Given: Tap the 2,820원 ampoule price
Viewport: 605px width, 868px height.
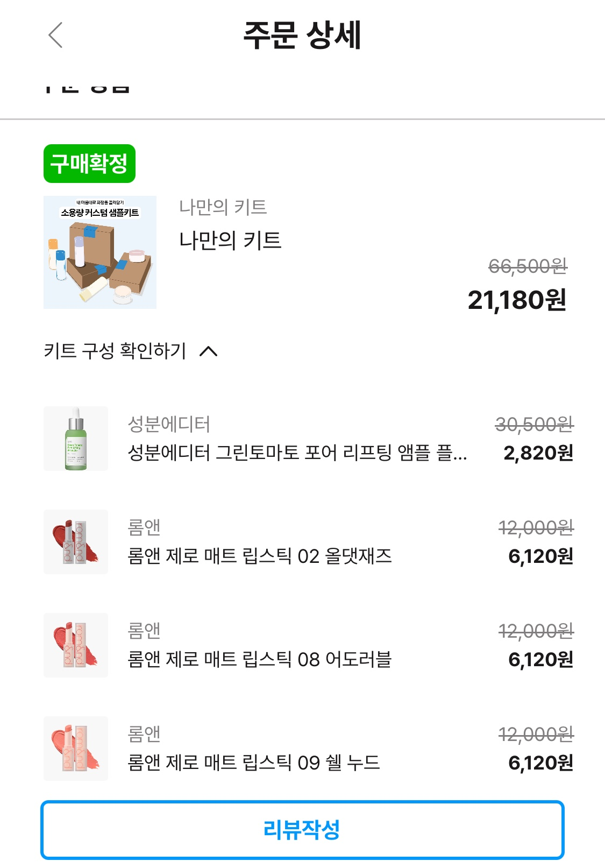Looking at the screenshot, I should [538, 453].
